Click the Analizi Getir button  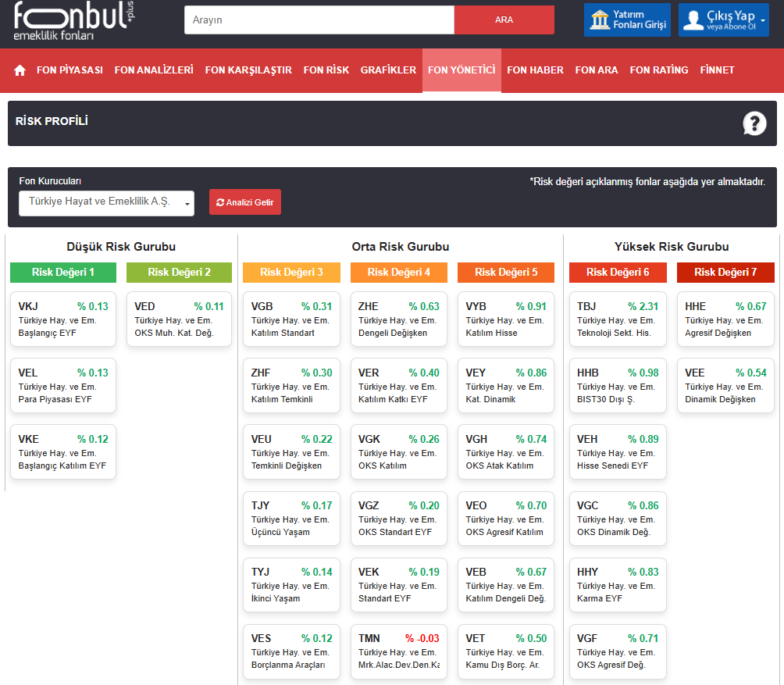pos(245,202)
